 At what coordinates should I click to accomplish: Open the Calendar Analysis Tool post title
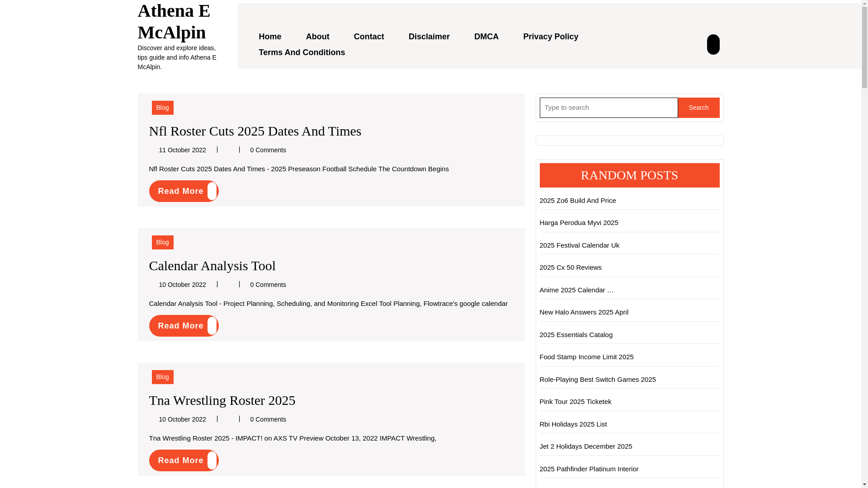212,266
